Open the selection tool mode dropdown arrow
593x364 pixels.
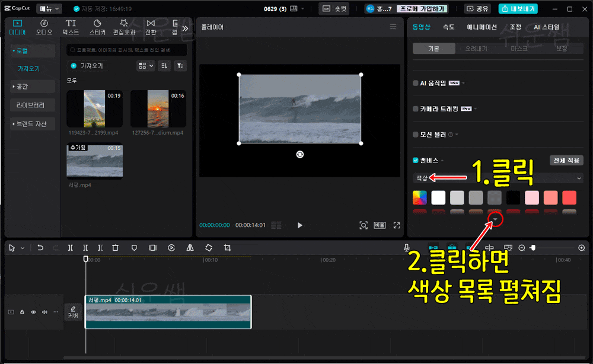(x=23, y=248)
